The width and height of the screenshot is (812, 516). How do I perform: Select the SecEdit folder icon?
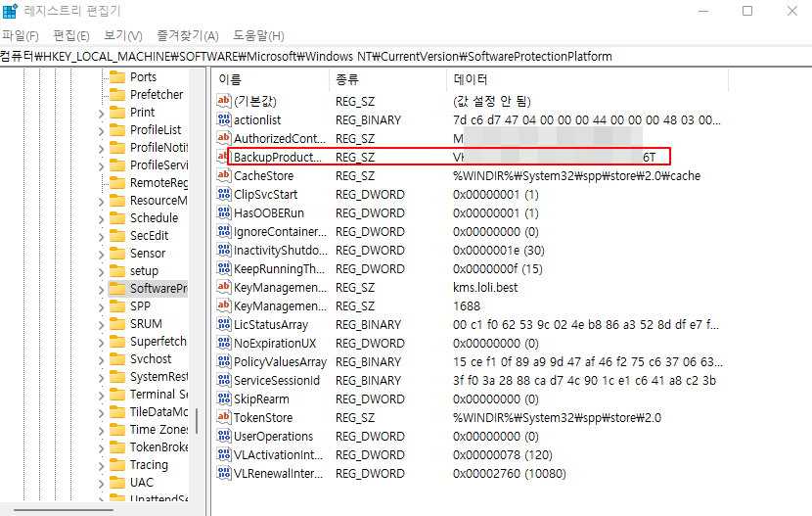tap(117, 236)
